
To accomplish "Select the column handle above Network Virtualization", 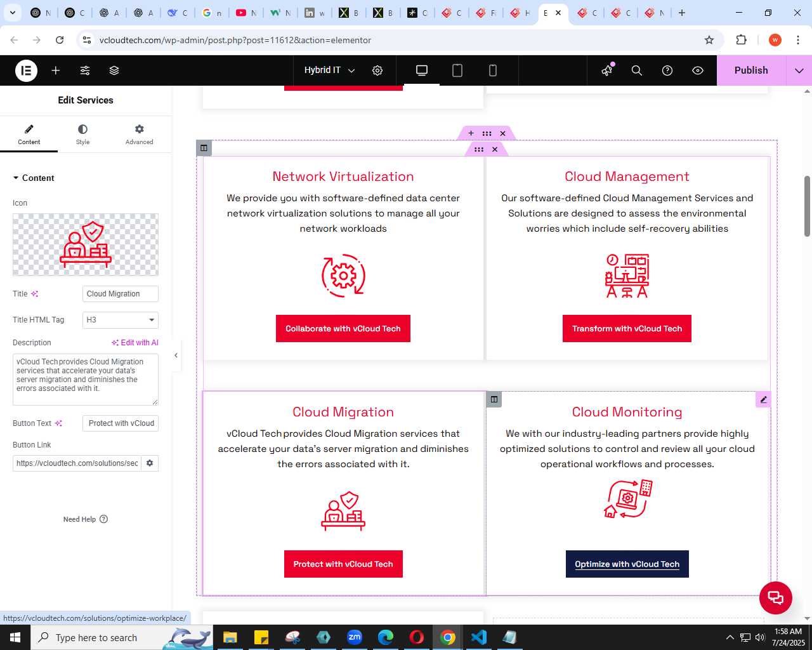I will click(x=204, y=148).
